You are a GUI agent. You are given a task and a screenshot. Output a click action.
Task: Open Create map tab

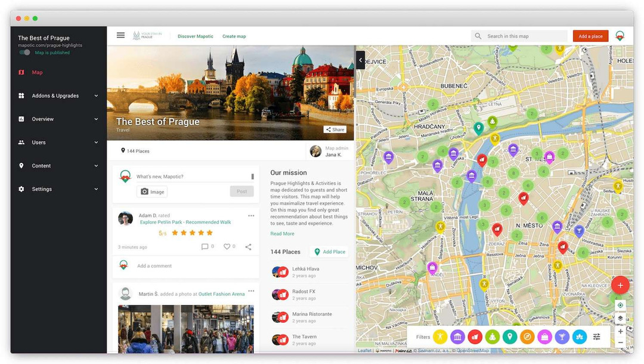point(234,36)
